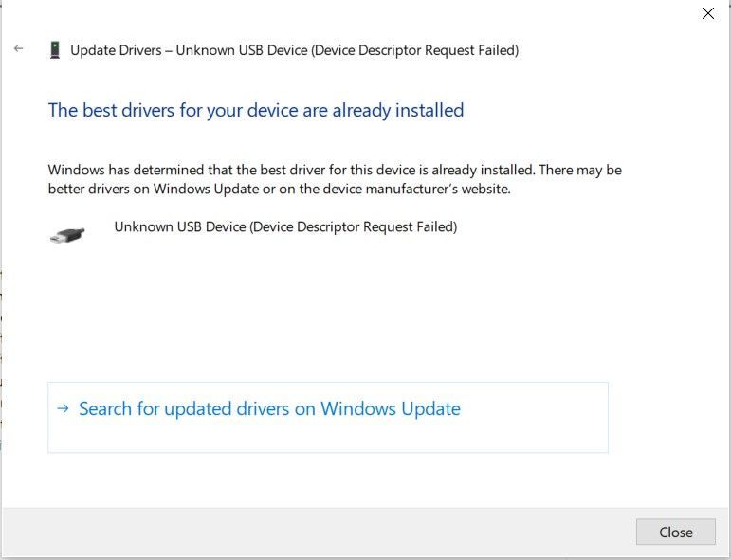Click the device icon beside Update Drivers title

pos(55,50)
